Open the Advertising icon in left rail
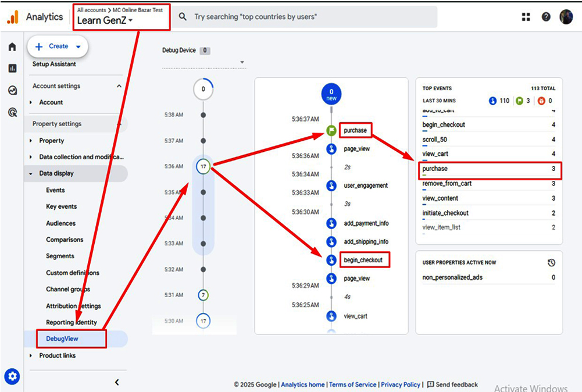 pos(12,112)
